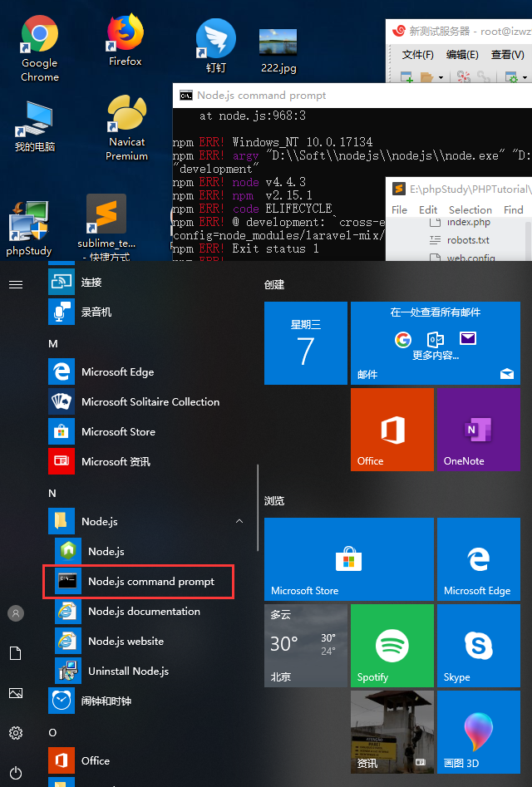532x787 pixels.
Task: Open Microsoft Edge tile
Action: [478, 559]
